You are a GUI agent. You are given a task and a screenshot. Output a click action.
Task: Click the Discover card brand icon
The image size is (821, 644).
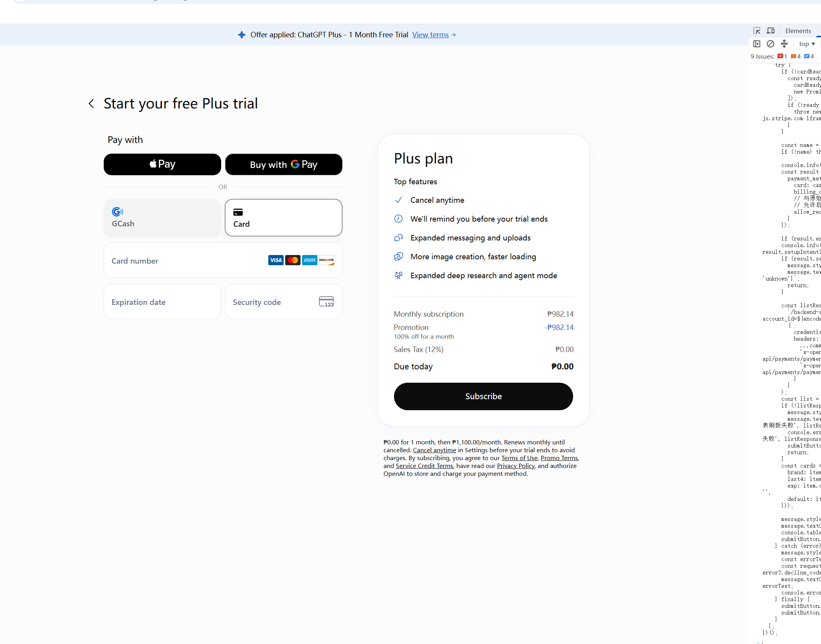click(x=326, y=260)
